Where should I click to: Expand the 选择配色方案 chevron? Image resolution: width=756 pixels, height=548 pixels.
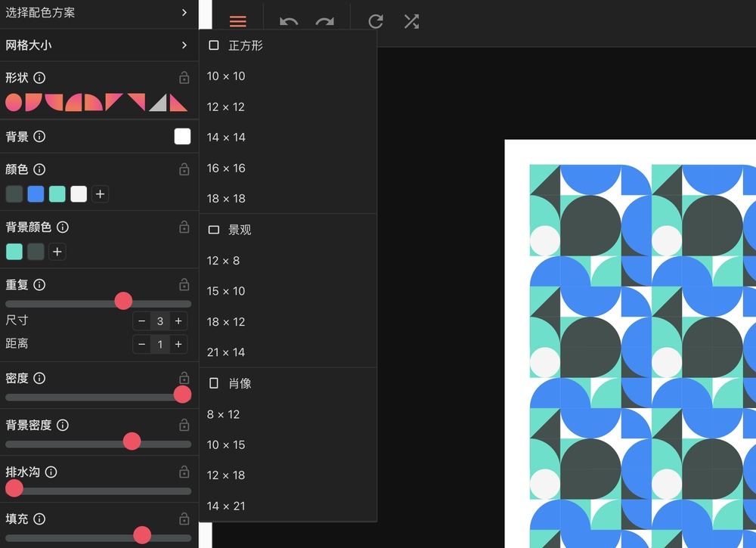click(x=184, y=13)
